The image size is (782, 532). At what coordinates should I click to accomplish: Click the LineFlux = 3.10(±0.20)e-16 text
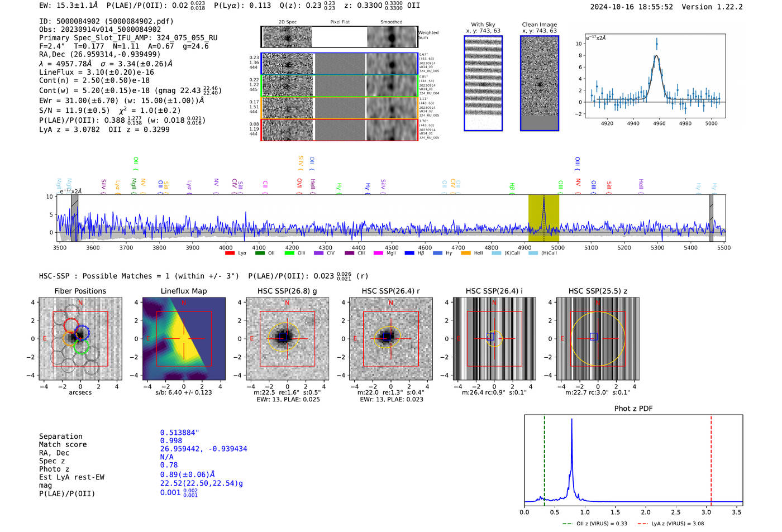97,72
